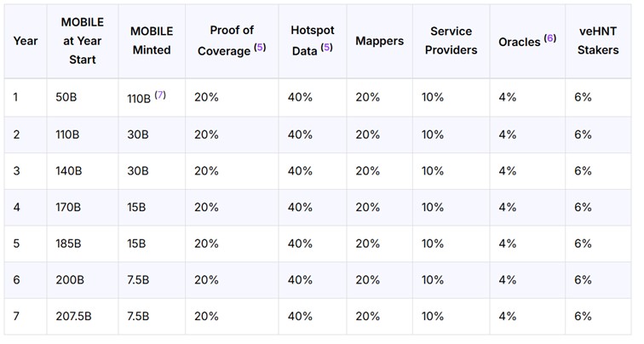Follow footnote 6 link next to Oracles

tap(549, 40)
